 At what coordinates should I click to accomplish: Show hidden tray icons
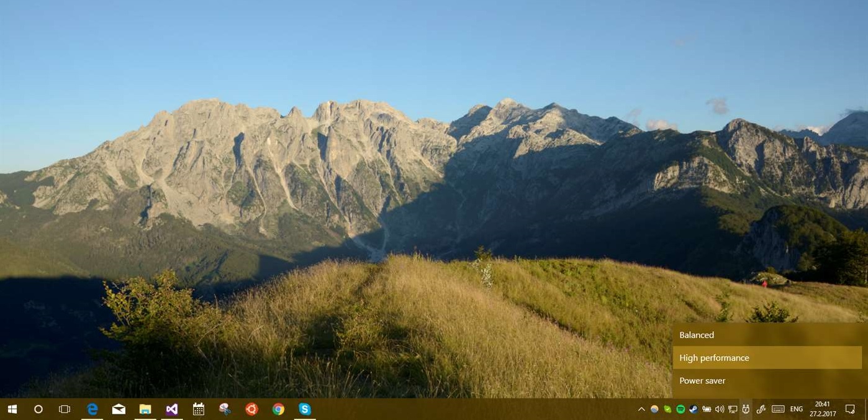tap(641, 409)
